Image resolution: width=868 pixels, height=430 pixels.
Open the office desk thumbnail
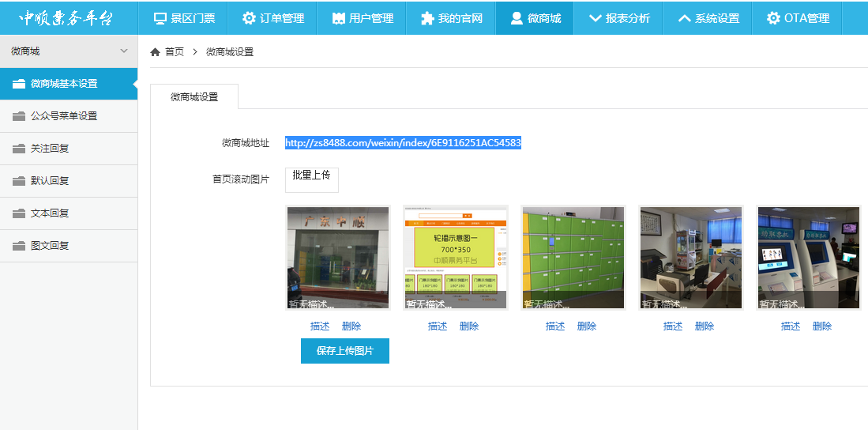pos(691,258)
